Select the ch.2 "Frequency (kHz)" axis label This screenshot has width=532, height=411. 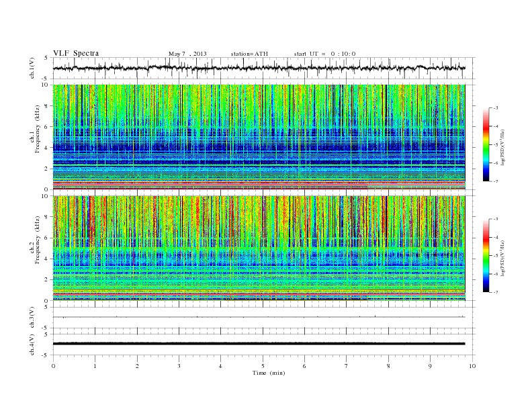point(38,240)
